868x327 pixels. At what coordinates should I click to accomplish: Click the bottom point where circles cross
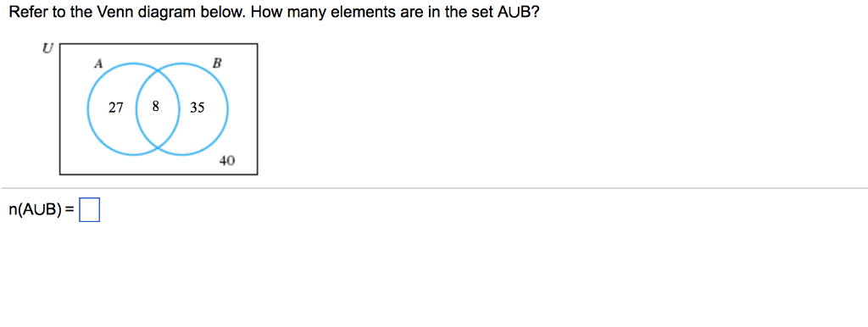point(159,147)
